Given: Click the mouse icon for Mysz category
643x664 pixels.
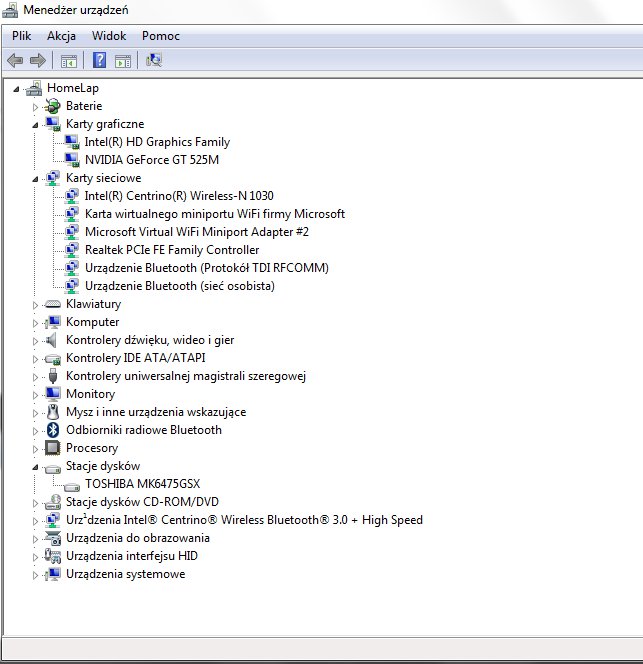Looking at the screenshot, I should 53,412.
